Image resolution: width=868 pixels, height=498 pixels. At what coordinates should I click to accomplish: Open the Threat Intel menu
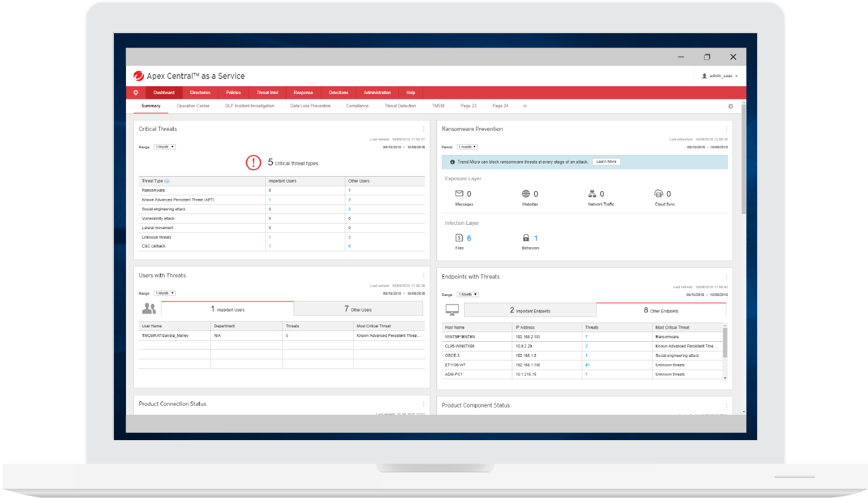pos(267,93)
